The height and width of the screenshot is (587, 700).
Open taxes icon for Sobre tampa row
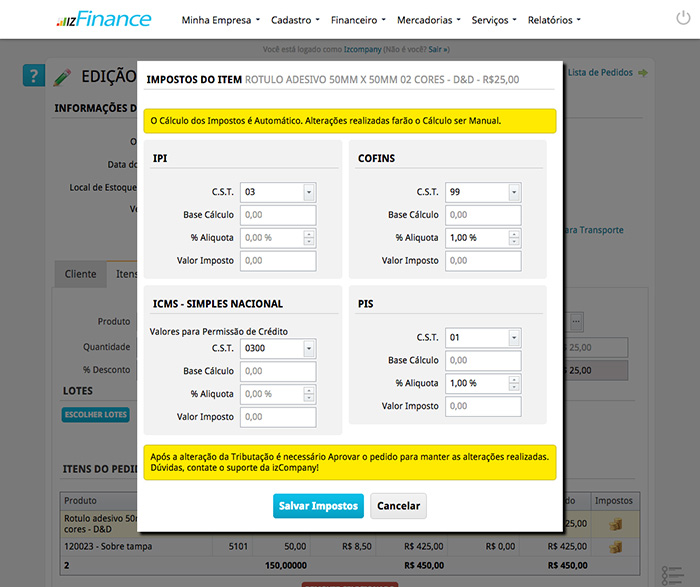coord(616,547)
